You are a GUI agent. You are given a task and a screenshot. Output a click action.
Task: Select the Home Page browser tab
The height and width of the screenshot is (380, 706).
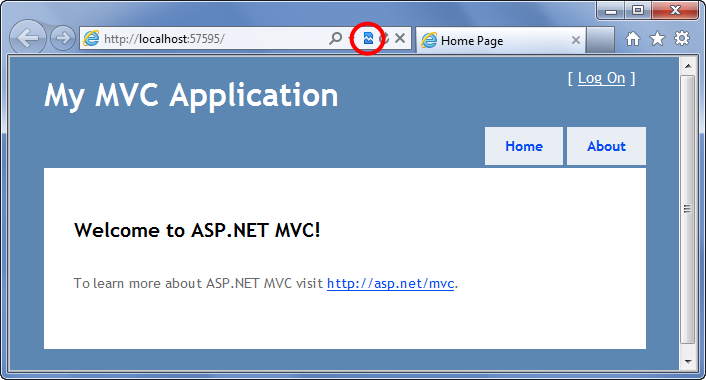coord(501,41)
